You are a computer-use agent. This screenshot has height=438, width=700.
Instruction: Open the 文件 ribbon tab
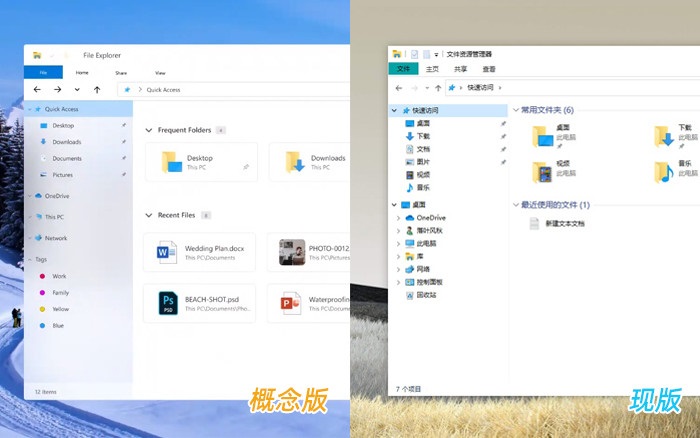point(404,69)
